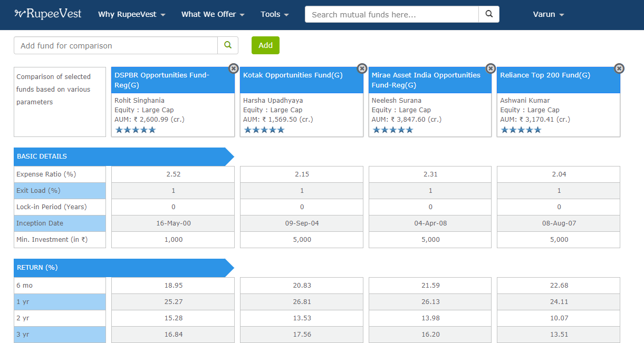Open Kotak Opportunities Fund(G) title
Image resolution: width=644 pixels, height=343 pixels.
pyautogui.click(x=293, y=75)
